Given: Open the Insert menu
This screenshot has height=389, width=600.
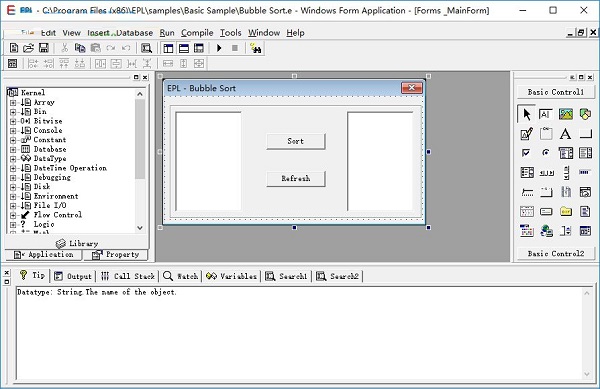Looking at the screenshot, I should [x=98, y=33].
